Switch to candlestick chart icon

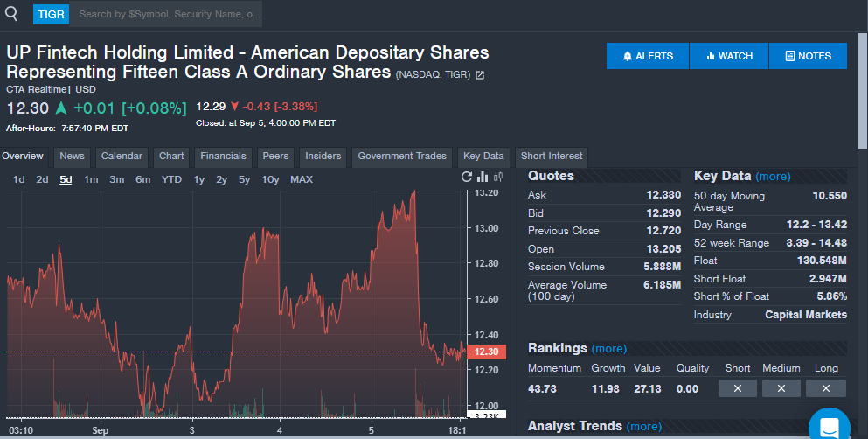[498, 177]
